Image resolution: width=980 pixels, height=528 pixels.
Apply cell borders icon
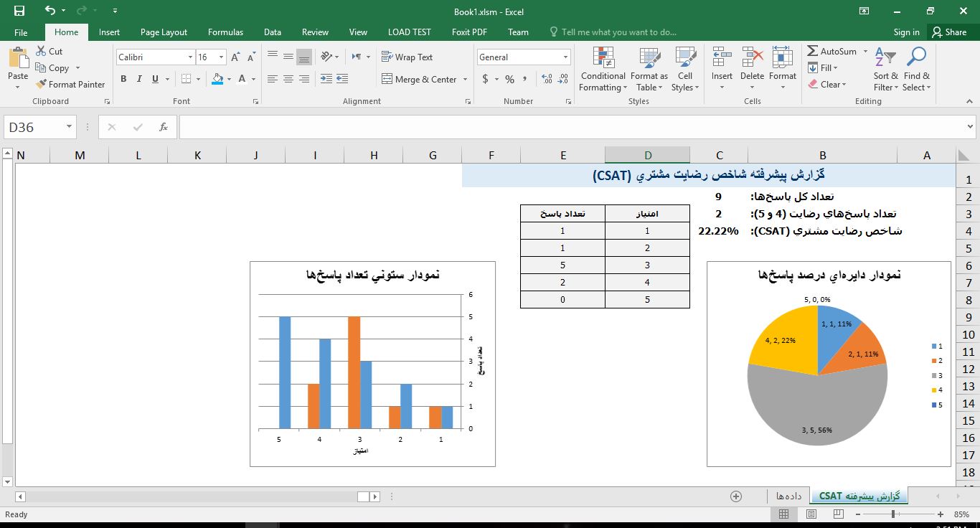tap(187, 79)
